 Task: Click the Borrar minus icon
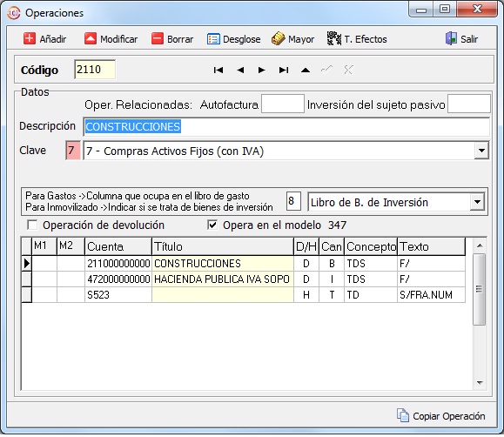[x=158, y=38]
